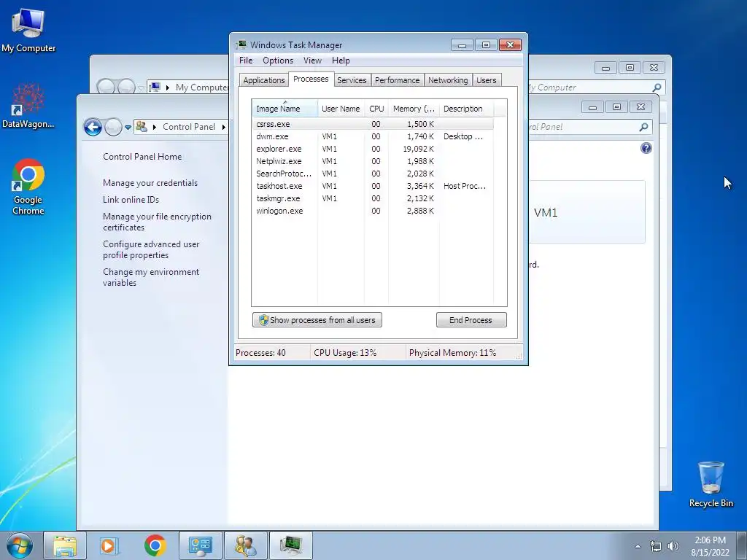Open Task Manager File menu
This screenshot has width=747, height=560.
click(x=246, y=61)
